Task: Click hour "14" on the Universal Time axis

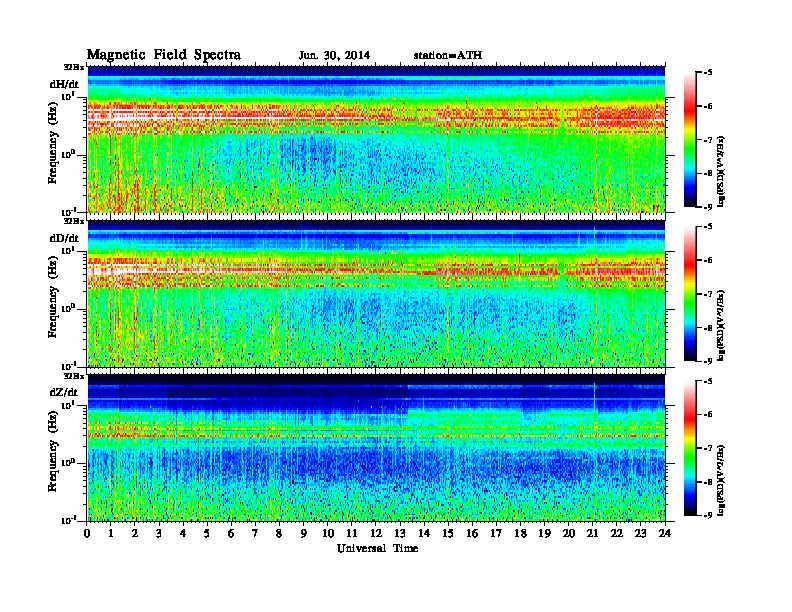Action: tap(424, 534)
